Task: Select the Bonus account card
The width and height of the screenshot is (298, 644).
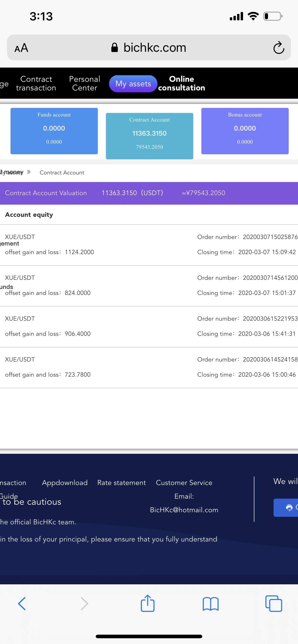Action: tap(245, 131)
